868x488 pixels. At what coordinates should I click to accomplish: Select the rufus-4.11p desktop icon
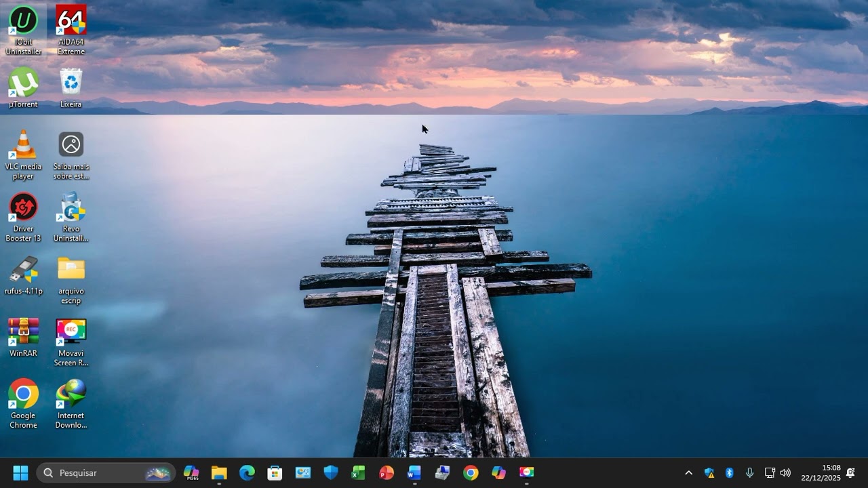pos(23,275)
